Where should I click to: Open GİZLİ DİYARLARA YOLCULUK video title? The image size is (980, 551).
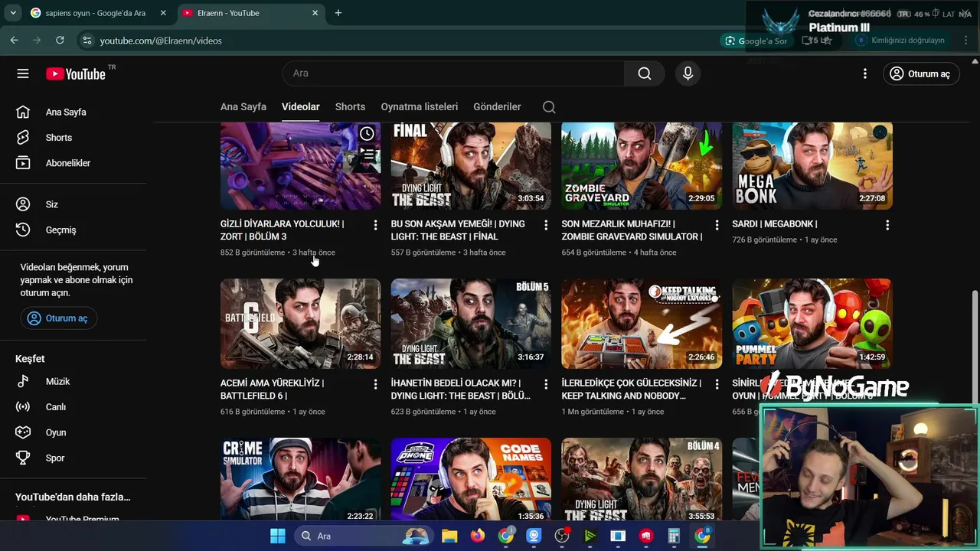(x=283, y=230)
